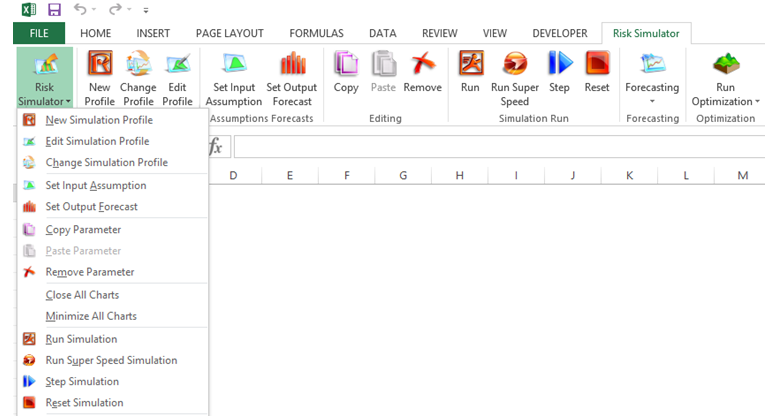Select Copy Parameter menu entry

pos(113,230)
